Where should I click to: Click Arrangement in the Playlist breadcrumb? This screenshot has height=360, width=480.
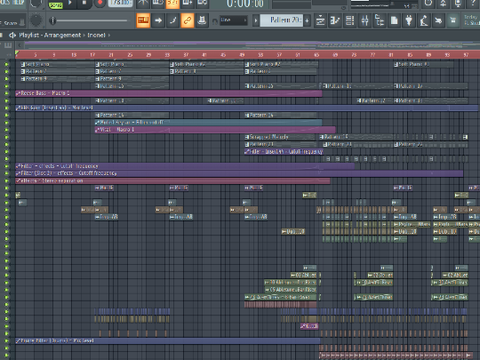(x=62, y=35)
